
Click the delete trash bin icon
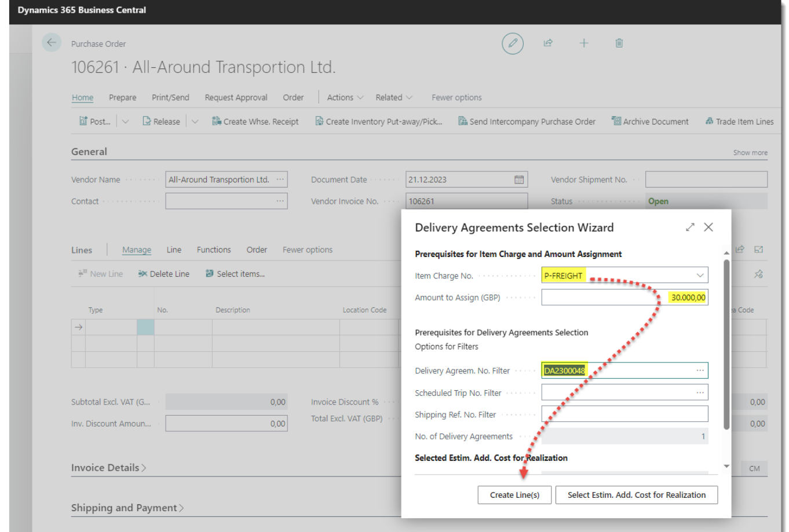point(619,43)
